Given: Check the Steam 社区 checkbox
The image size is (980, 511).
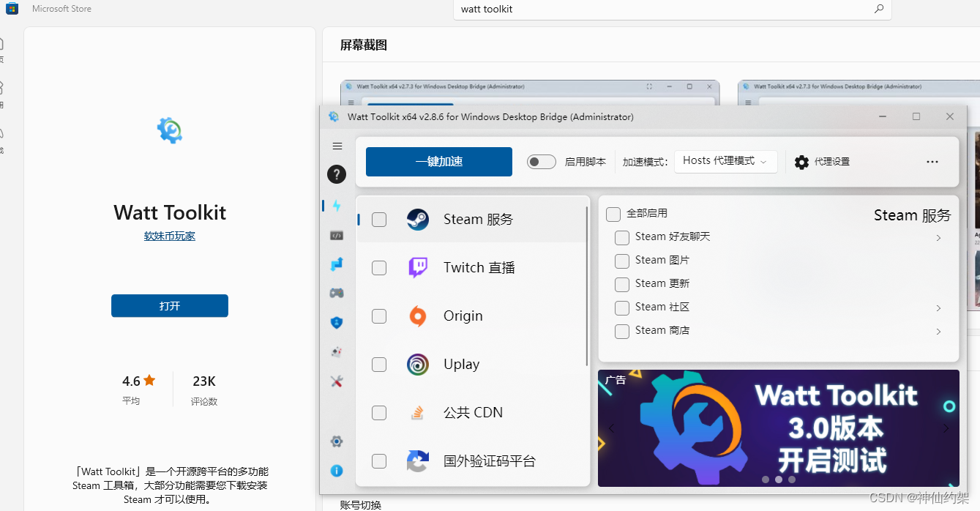Looking at the screenshot, I should [622, 308].
